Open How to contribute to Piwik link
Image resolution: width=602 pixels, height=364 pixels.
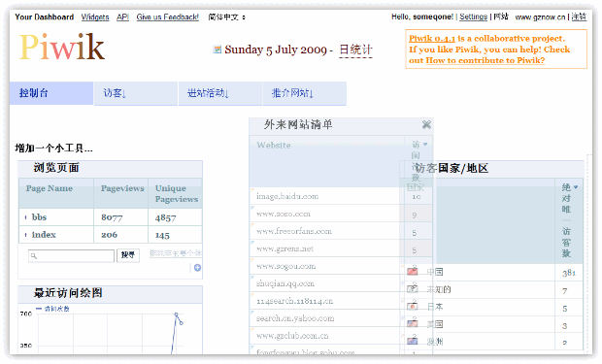(x=485, y=60)
